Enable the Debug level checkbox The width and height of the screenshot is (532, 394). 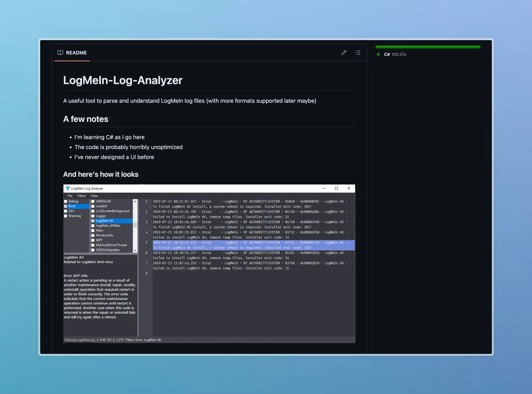66,201
